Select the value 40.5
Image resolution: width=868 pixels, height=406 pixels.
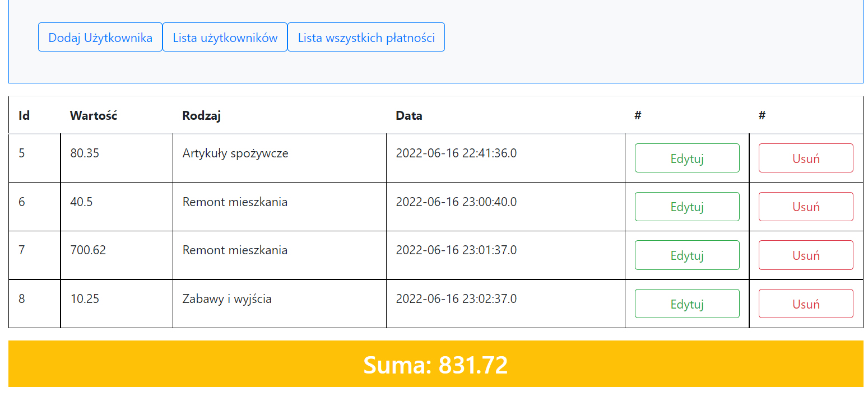coord(82,202)
